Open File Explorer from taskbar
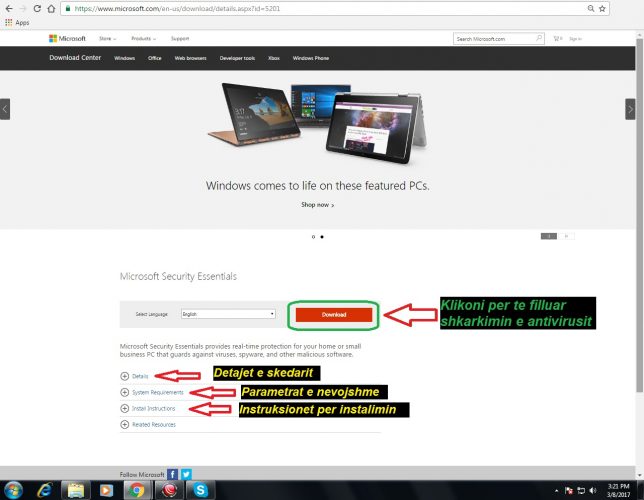Image resolution: width=644 pixels, height=500 pixels. (x=76, y=490)
